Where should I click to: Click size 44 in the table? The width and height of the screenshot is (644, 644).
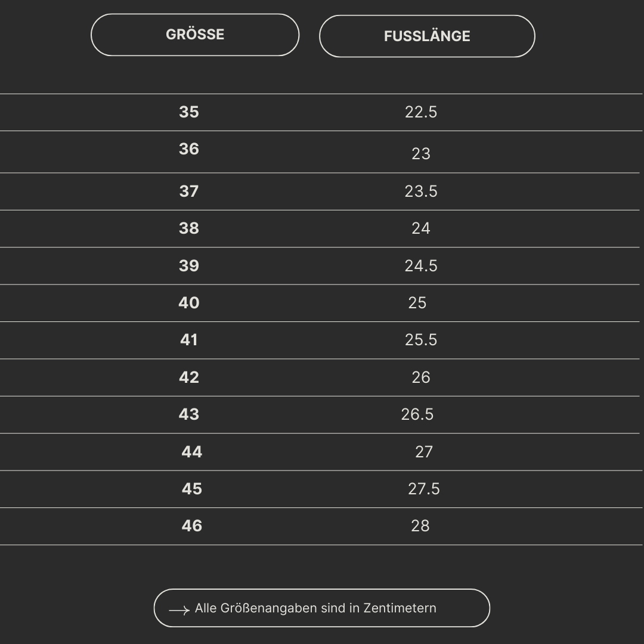(x=192, y=452)
